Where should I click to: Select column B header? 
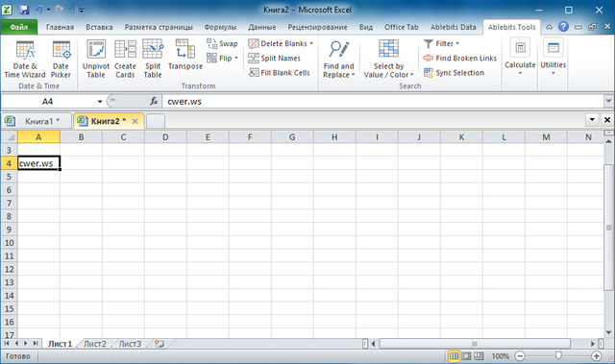[x=81, y=137]
